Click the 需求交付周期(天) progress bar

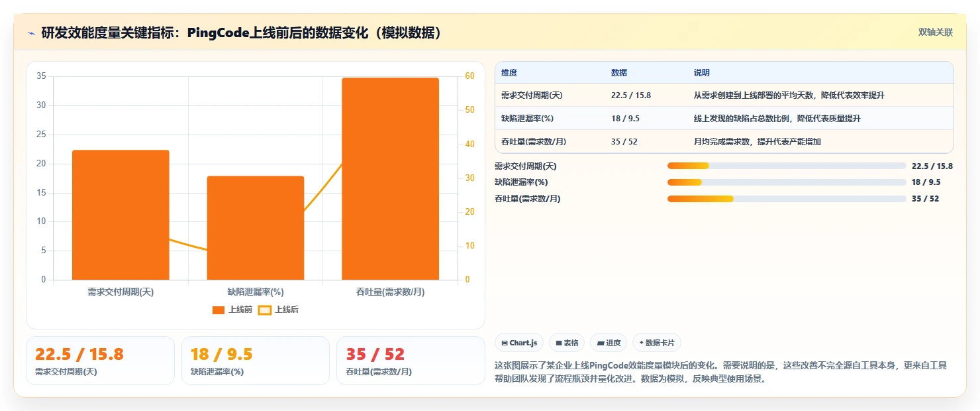point(787,166)
